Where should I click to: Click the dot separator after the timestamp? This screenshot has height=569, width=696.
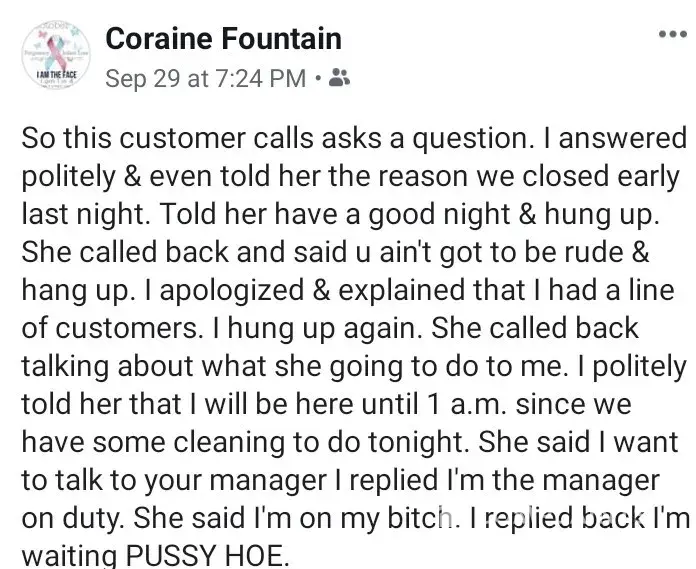tap(318, 79)
